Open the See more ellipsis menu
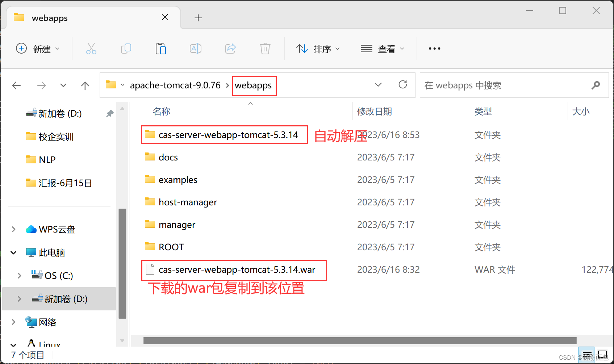The width and height of the screenshot is (614, 364). pyautogui.click(x=434, y=49)
